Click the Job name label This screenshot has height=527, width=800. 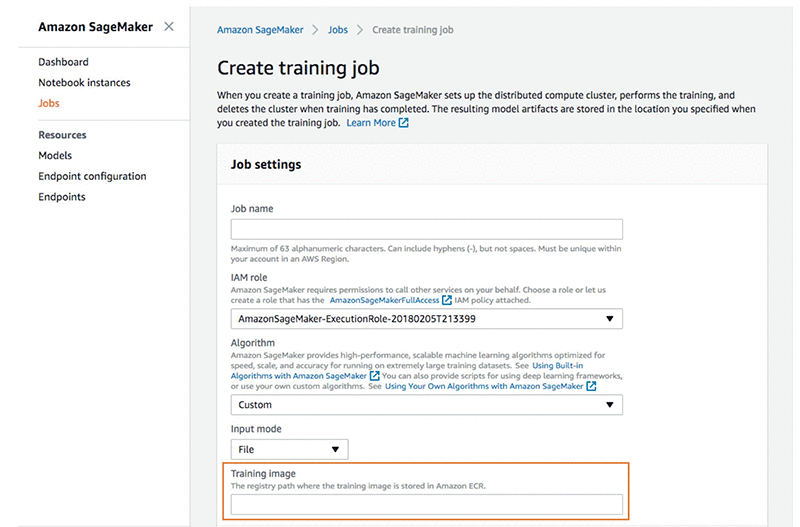click(252, 209)
